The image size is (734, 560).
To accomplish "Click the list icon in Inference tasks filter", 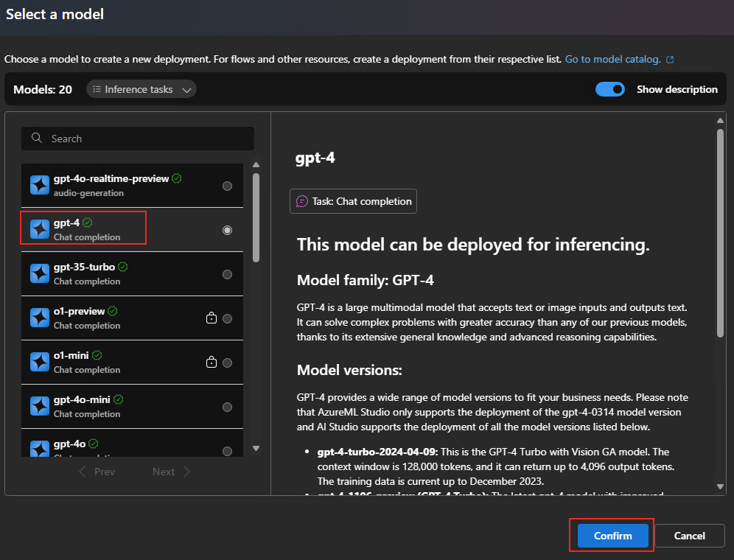I will [97, 89].
